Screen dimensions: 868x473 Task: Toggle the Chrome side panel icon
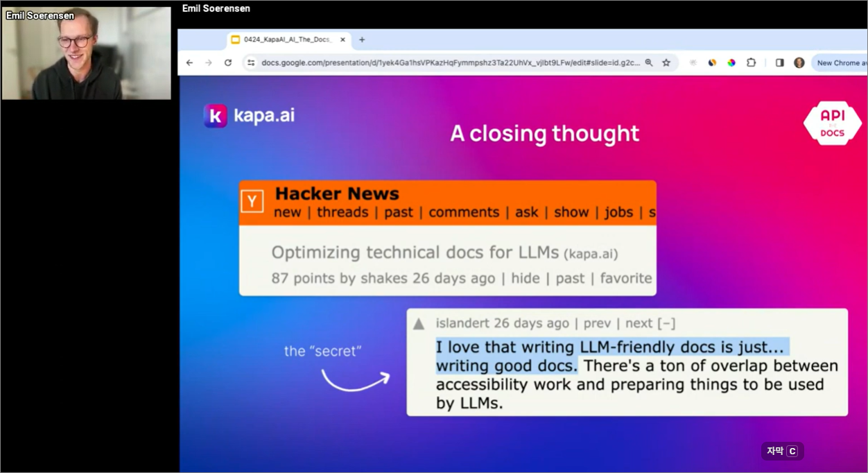click(x=779, y=62)
